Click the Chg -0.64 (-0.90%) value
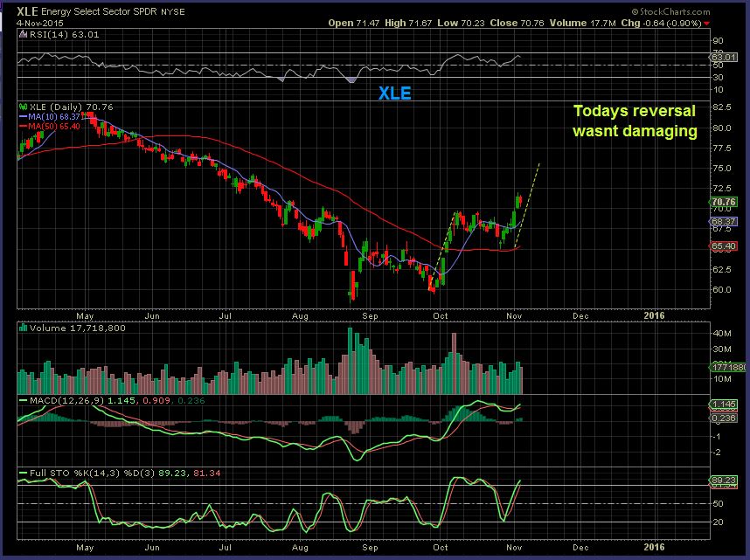 [x=662, y=23]
